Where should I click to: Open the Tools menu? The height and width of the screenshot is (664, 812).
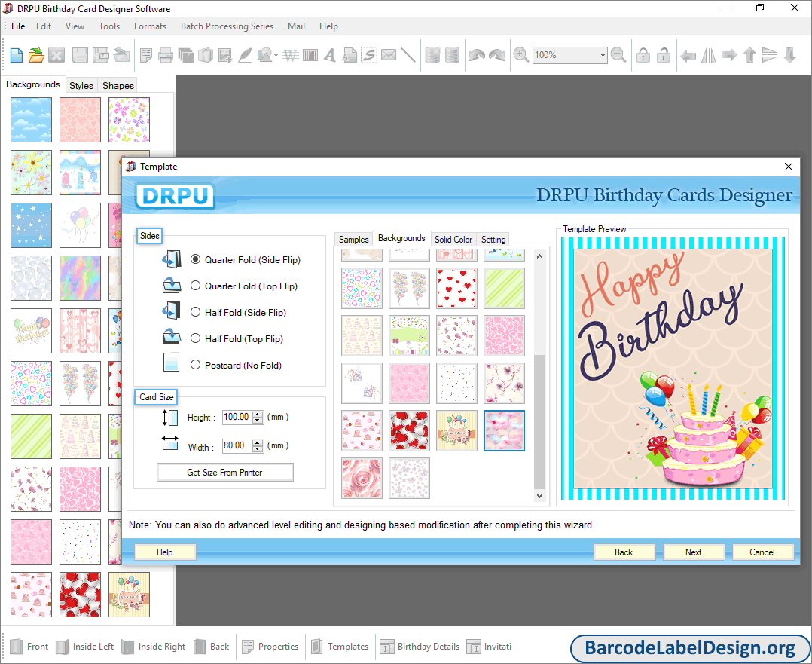109,26
